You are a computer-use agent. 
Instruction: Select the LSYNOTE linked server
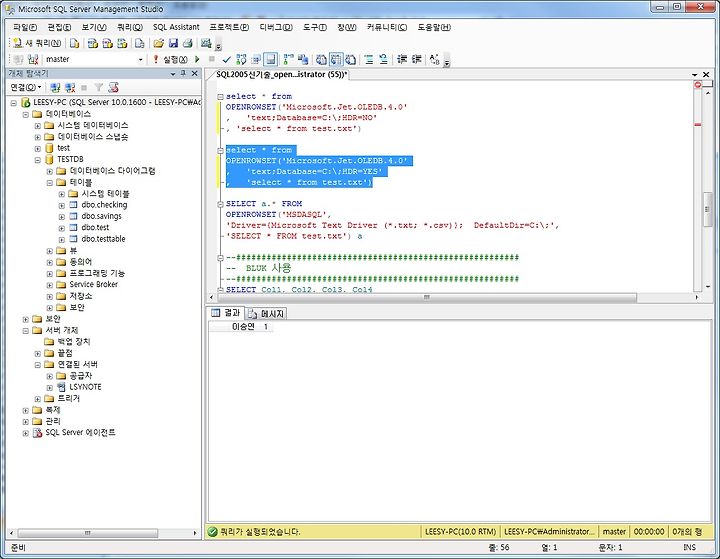tap(85, 387)
